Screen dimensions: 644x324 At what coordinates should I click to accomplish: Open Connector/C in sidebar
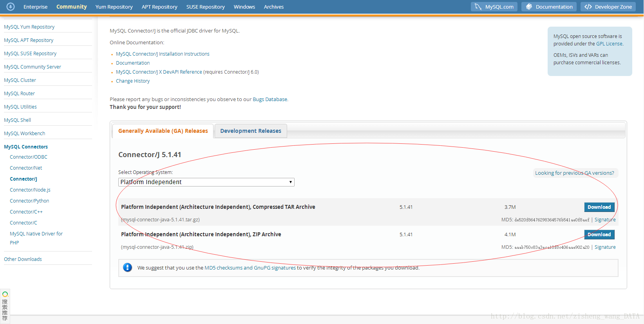pyautogui.click(x=24, y=223)
